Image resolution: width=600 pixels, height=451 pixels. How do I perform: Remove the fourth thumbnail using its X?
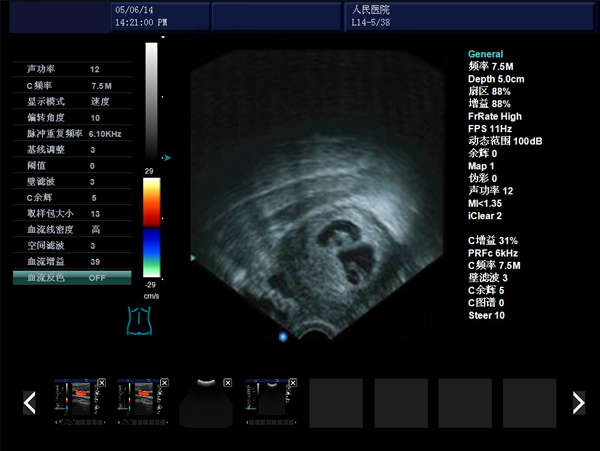pos(293,383)
